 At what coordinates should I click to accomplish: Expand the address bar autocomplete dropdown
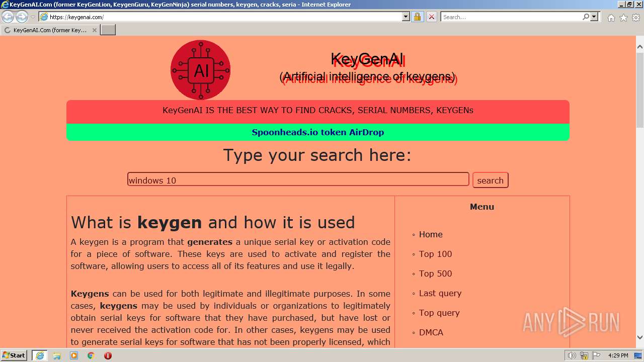[406, 17]
